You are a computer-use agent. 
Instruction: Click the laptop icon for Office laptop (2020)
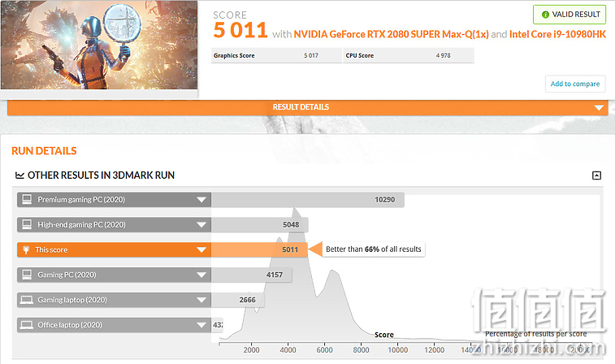click(x=26, y=325)
